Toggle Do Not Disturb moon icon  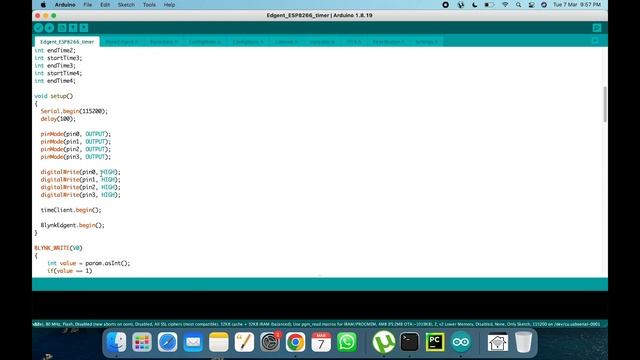click(474, 5)
